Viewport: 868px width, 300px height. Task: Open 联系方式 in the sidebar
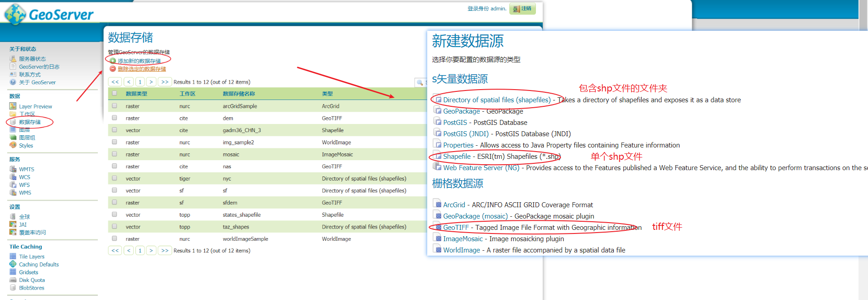click(x=29, y=75)
